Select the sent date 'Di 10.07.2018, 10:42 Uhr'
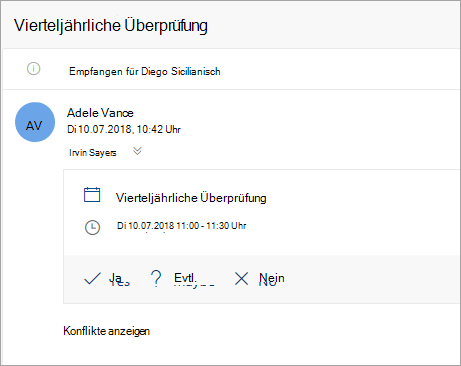The height and width of the screenshot is (366, 461). coord(124,129)
